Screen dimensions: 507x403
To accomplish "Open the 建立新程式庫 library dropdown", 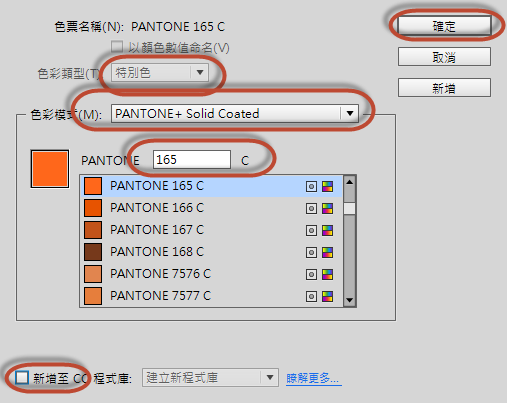I will pos(210,378).
